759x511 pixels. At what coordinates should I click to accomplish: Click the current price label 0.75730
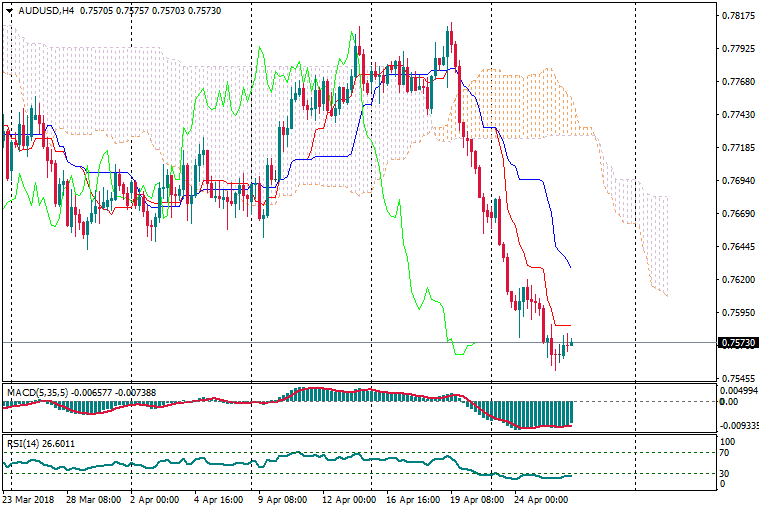point(737,343)
